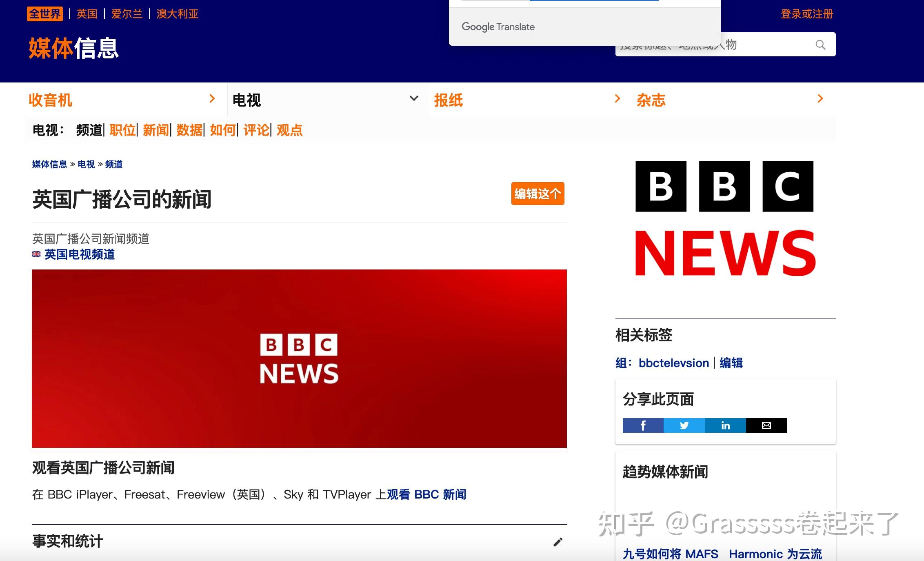Viewport: 924px width, 561px height.
Task: Click the 观看 BBC 新闻 link
Action: [x=426, y=494]
